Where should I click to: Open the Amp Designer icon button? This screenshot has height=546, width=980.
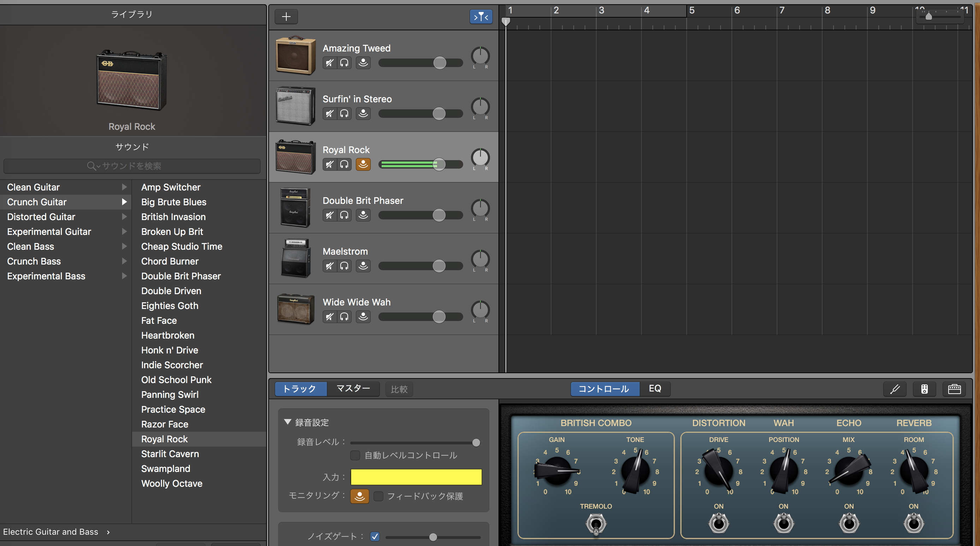coord(954,389)
